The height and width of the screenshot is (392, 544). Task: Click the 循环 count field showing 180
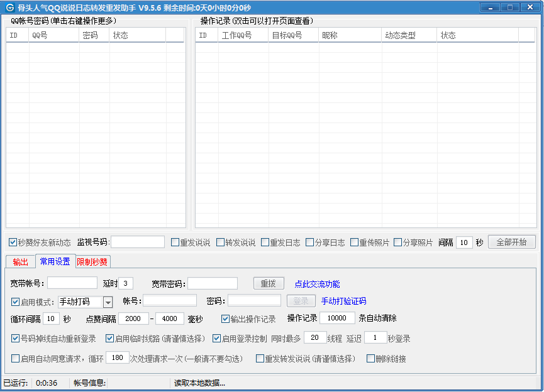tap(117, 357)
